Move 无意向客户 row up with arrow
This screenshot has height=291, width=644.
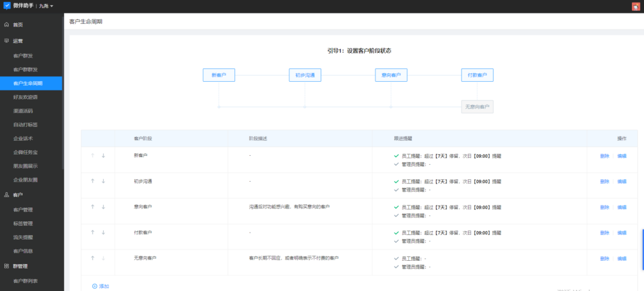(93, 258)
